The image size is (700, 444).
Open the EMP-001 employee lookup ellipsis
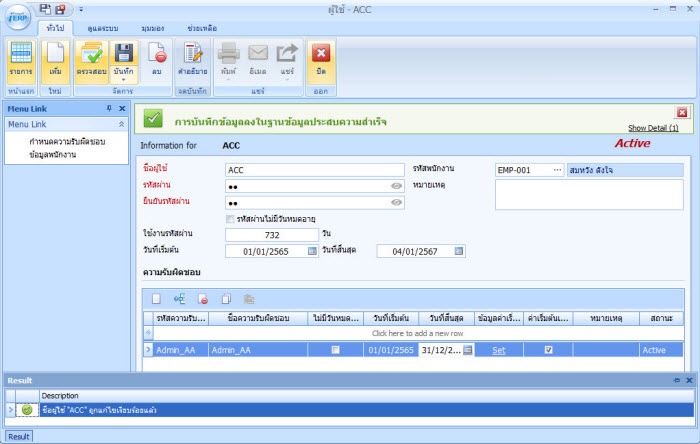(557, 170)
